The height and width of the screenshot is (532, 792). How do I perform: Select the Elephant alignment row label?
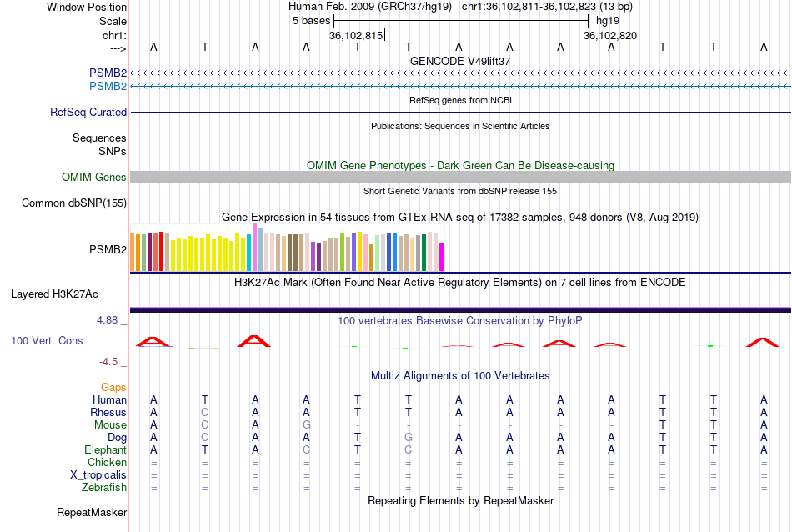click(105, 449)
